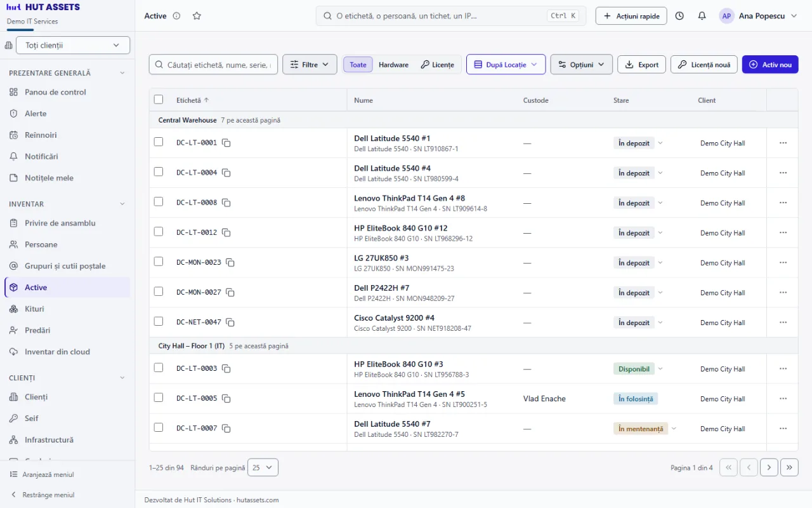Screen dimensions: 812x508
Task: Change rows per page from 25
Action: pyautogui.click(x=263, y=467)
